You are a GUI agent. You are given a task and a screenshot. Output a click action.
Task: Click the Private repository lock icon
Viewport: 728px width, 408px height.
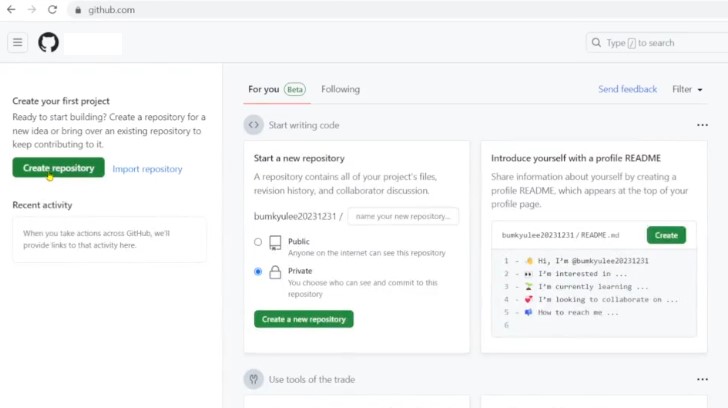point(275,272)
